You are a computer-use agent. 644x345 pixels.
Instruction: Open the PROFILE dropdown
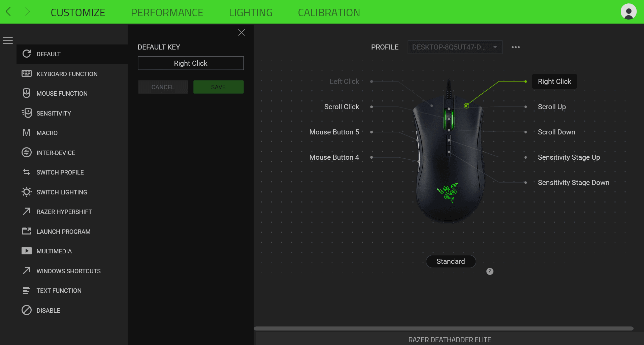pyautogui.click(x=455, y=47)
